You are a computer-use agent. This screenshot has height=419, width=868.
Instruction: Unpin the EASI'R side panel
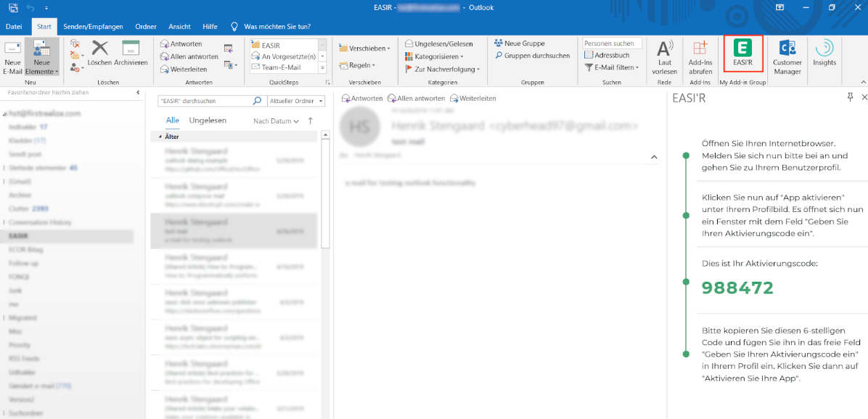[x=851, y=97]
